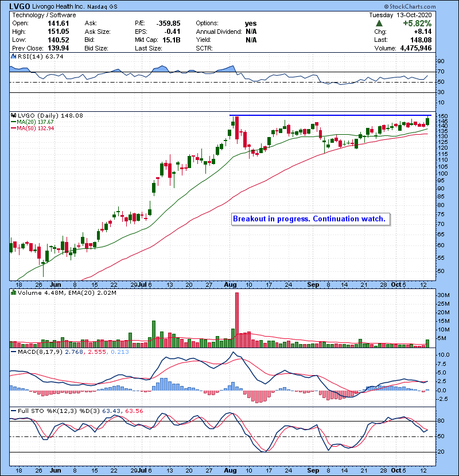Click the Volume 4.48M, EMA(20) 2.02M label
This screenshot has width=459, height=476.
[67, 293]
